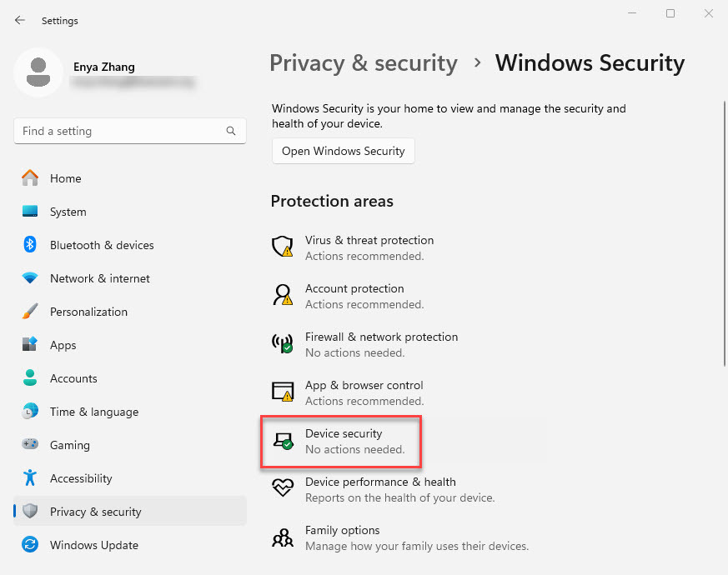Image resolution: width=728 pixels, height=575 pixels.
Task: Click the Firewall & network protection icon
Action: (x=283, y=343)
